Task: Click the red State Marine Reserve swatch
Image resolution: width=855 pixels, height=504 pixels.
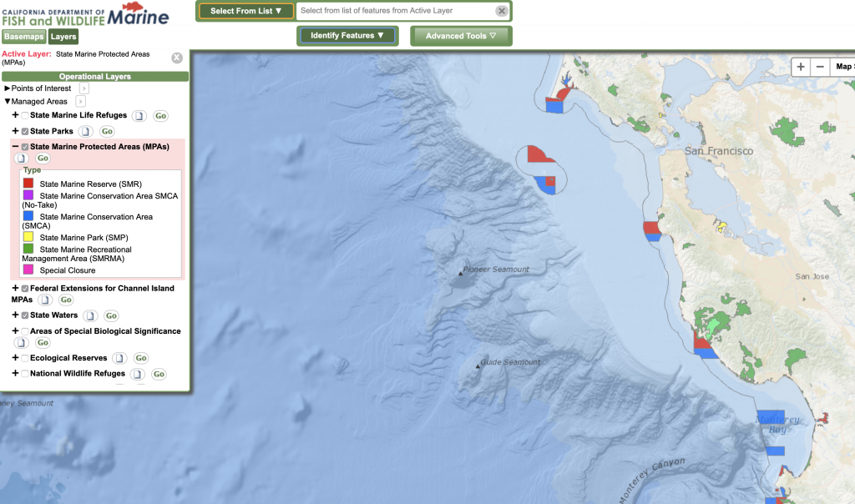Action: pyautogui.click(x=28, y=184)
